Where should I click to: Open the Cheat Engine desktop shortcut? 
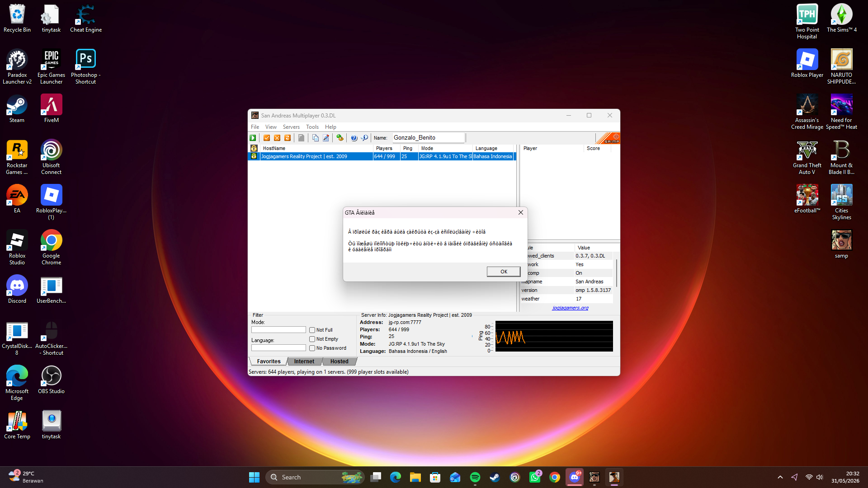click(86, 19)
